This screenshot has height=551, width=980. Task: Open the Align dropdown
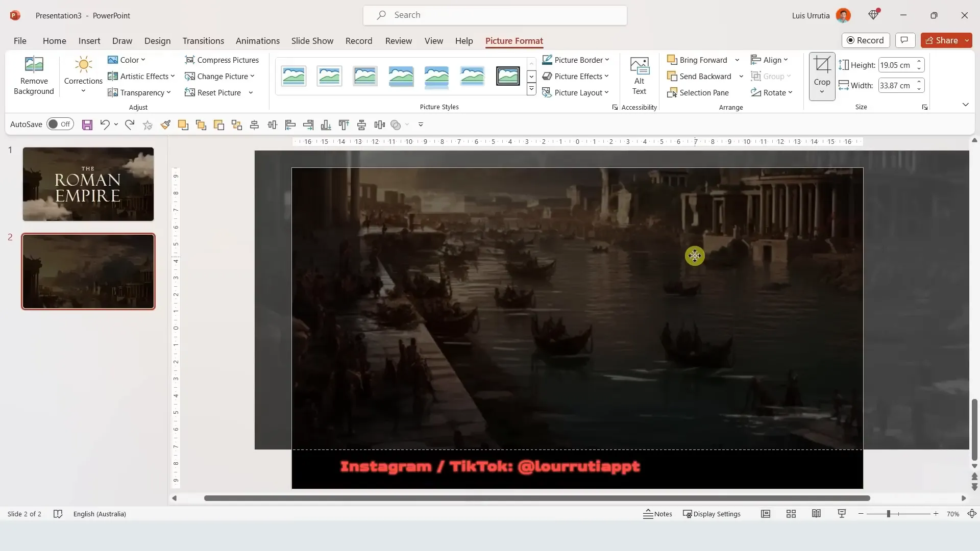click(769, 60)
